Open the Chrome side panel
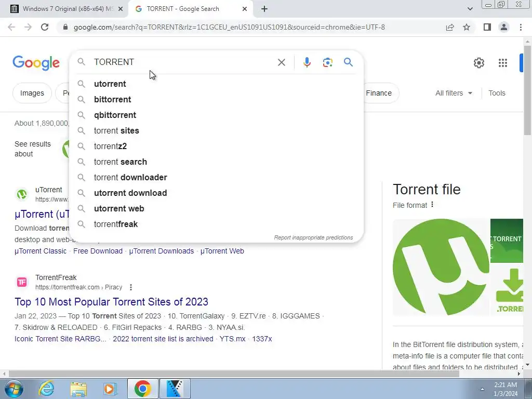532x399 pixels. (x=487, y=27)
